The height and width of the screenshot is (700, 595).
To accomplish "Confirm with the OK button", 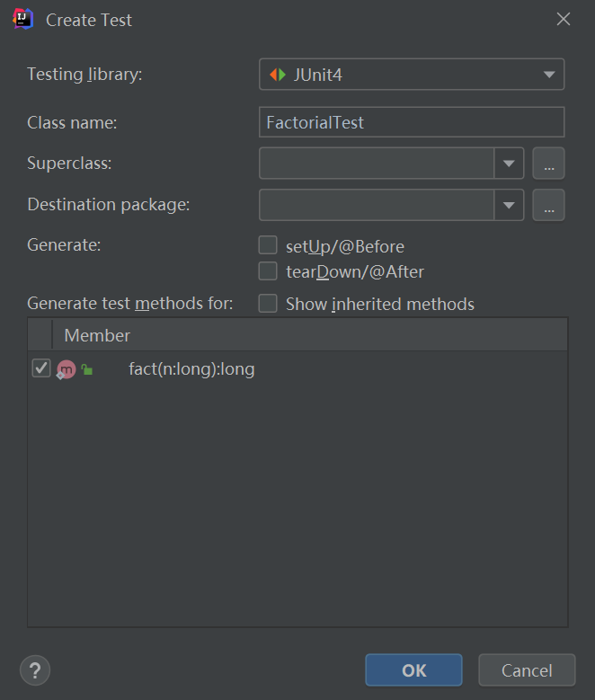I will point(413,670).
